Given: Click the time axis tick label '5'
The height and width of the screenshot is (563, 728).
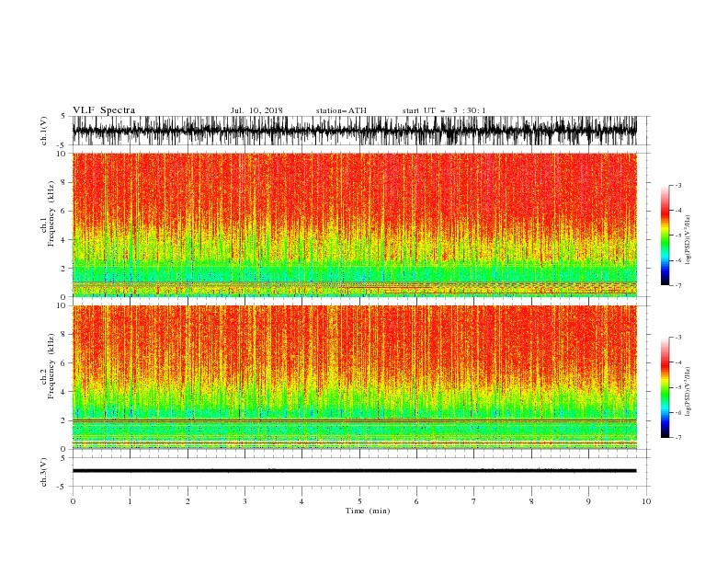Looking at the screenshot, I should point(359,501).
